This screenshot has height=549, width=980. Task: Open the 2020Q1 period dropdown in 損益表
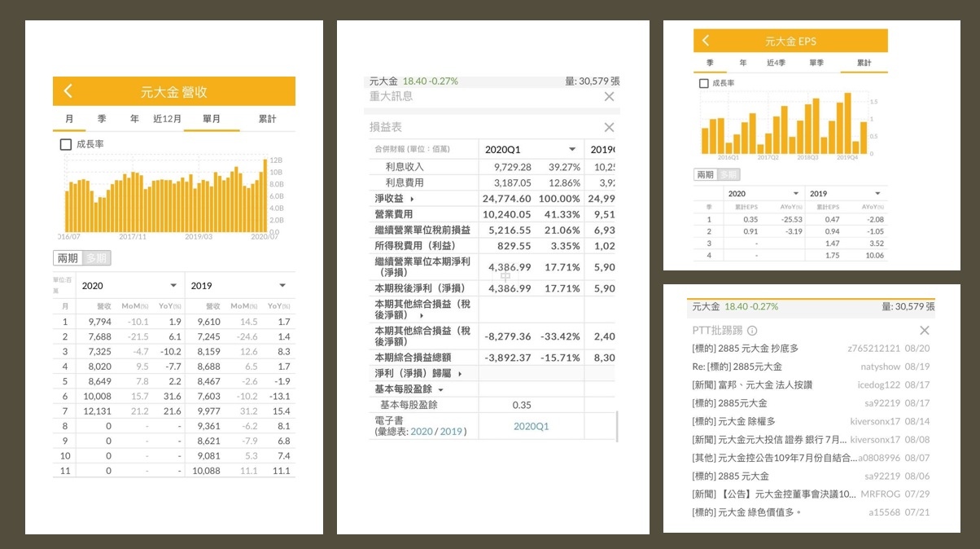click(x=531, y=150)
